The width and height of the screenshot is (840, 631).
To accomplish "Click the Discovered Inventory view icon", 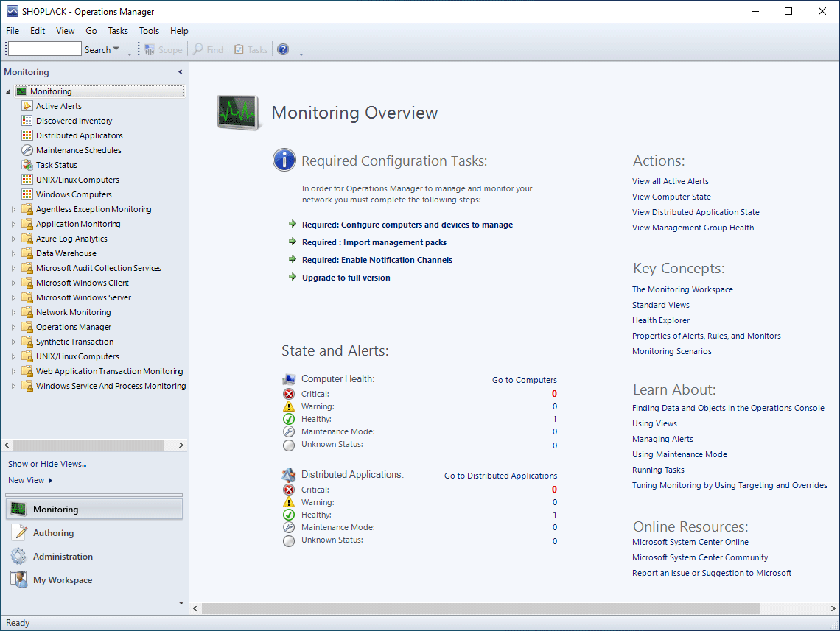I will [x=27, y=121].
